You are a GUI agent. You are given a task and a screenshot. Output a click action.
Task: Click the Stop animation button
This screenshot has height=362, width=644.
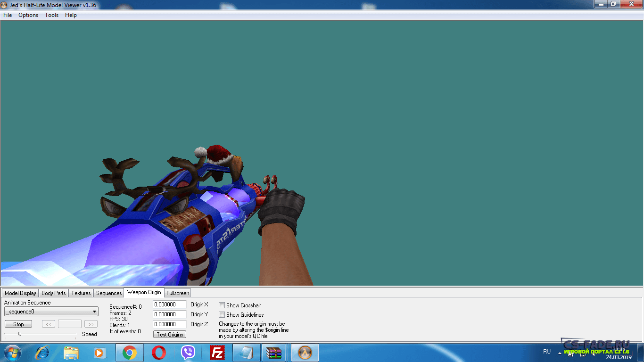(x=18, y=324)
